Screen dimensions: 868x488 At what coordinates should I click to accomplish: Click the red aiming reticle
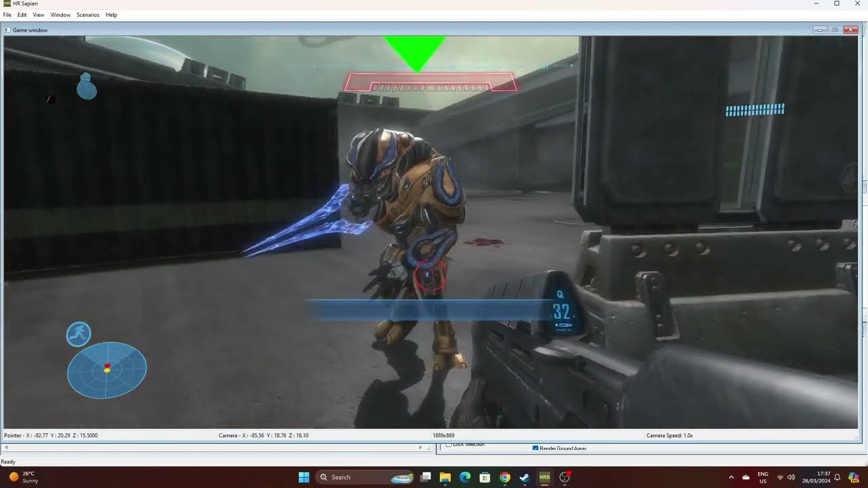point(430,277)
